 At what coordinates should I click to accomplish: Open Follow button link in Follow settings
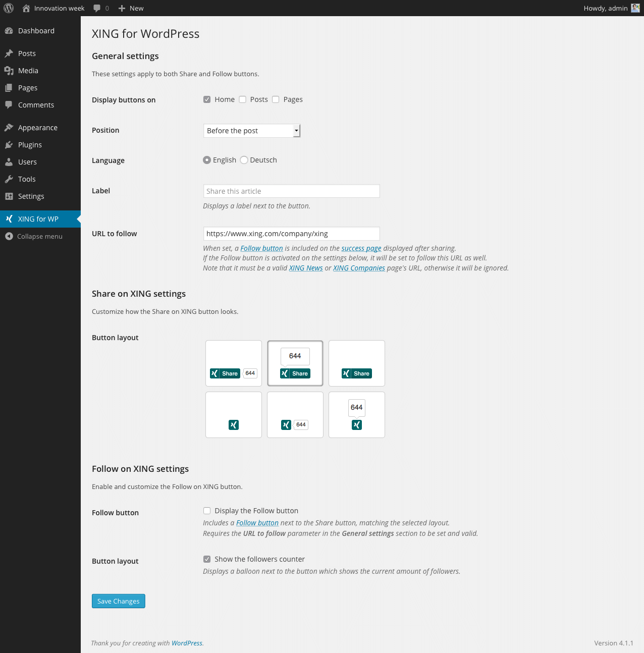pos(257,523)
